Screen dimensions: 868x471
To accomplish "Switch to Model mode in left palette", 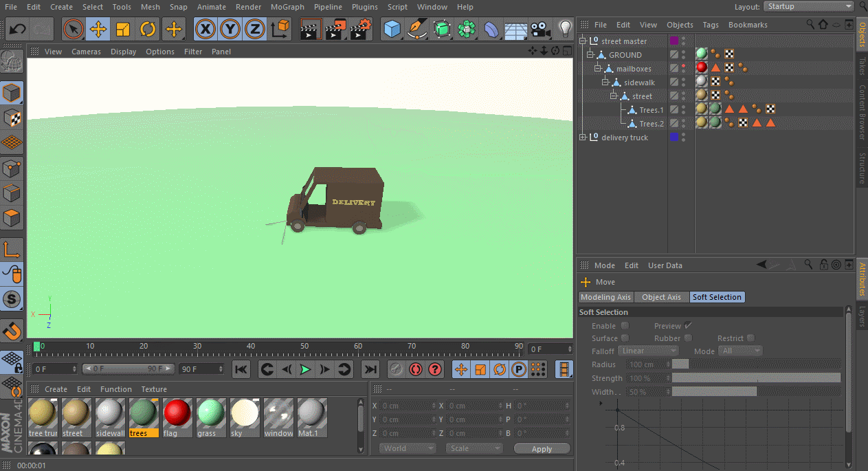I will tap(12, 94).
